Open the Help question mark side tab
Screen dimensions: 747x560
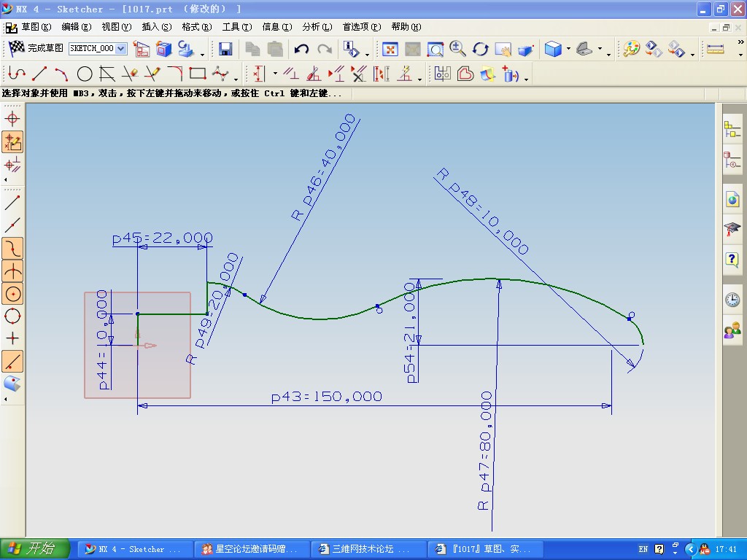point(732,260)
